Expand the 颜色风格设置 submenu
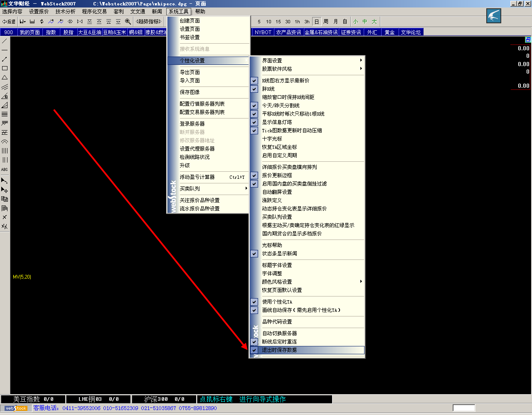532x415 pixels. pos(307,282)
